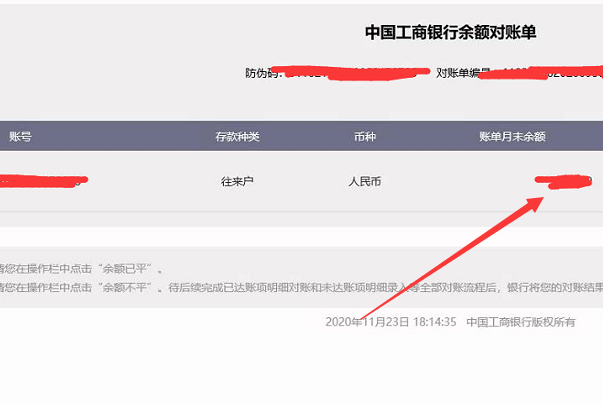The image size is (603, 403).
Task: Select the 往来户 cell
Action: (237, 181)
